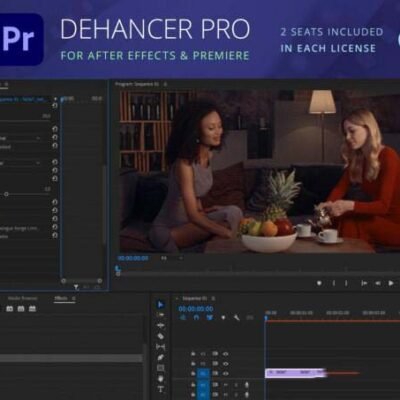Screen dimensions: 400x400
Task: Click Mark Out button in Program monitor
Action: tap(346, 283)
